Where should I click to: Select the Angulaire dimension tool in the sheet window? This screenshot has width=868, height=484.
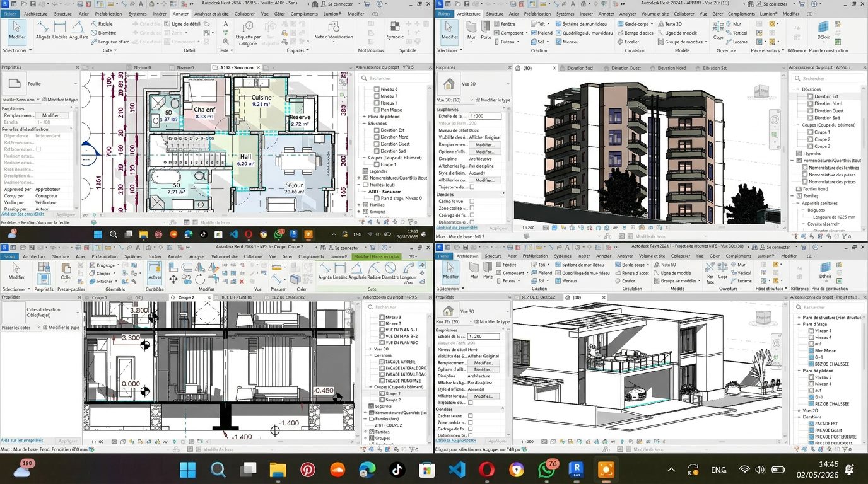click(x=78, y=30)
